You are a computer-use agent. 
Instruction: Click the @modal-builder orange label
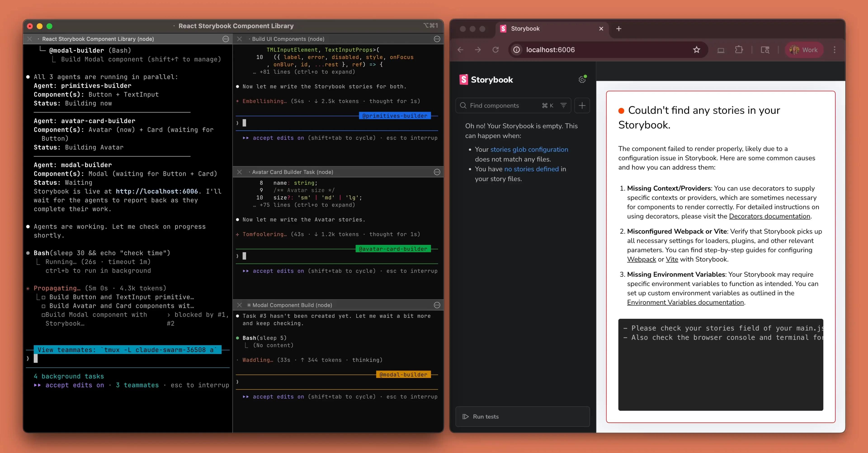coord(403,375)
